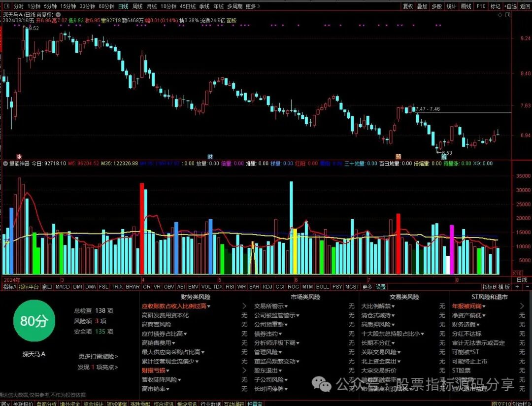Image resolution: width=532 pixels, height=406 pixels.
Task: Select the BOLL indicator tab
Action: (322, 287)
